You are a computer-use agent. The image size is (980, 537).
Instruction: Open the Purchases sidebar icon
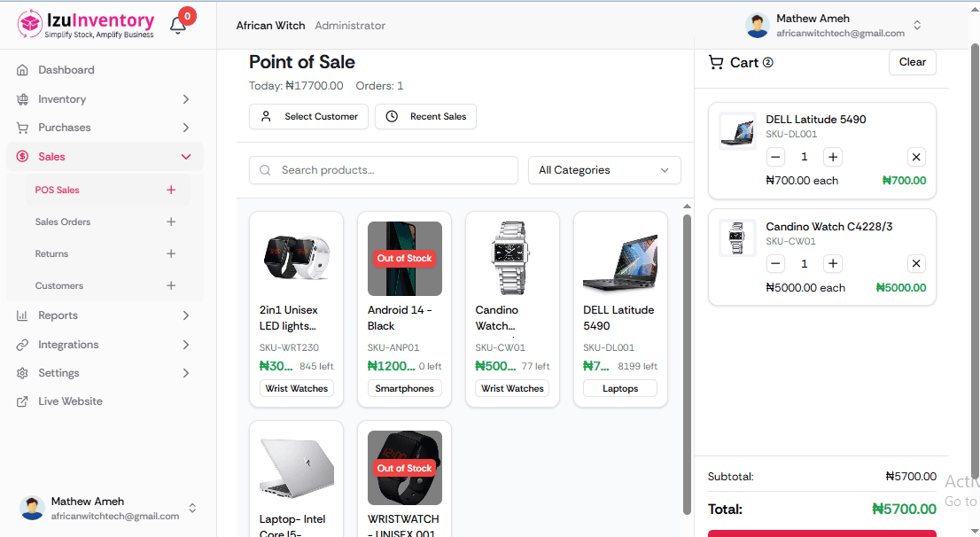point(21,128)
